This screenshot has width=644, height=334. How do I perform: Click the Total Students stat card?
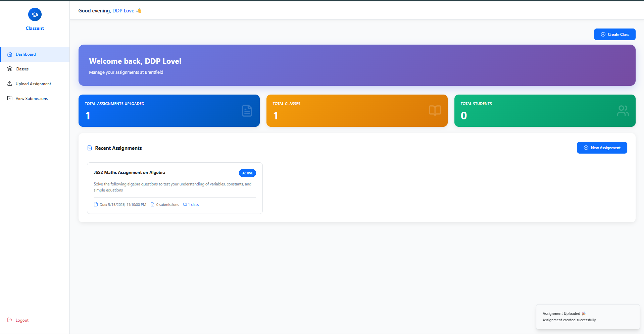(x=545, y=111)
